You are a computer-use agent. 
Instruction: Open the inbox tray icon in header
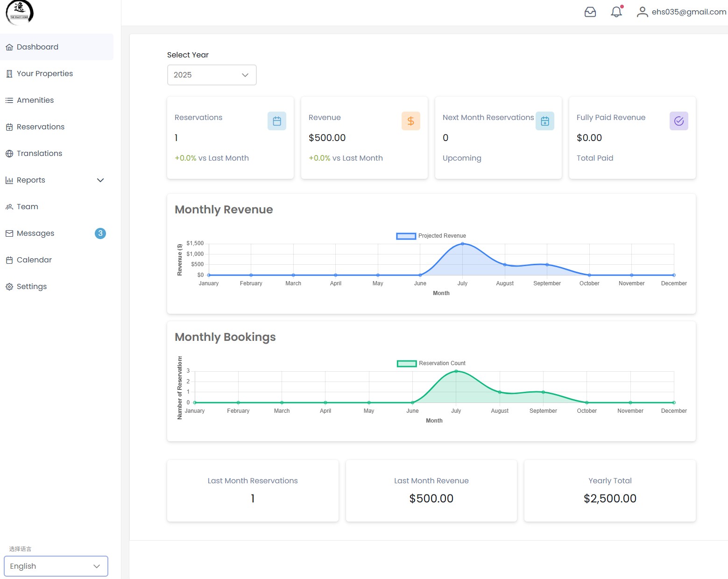point(590,12)
